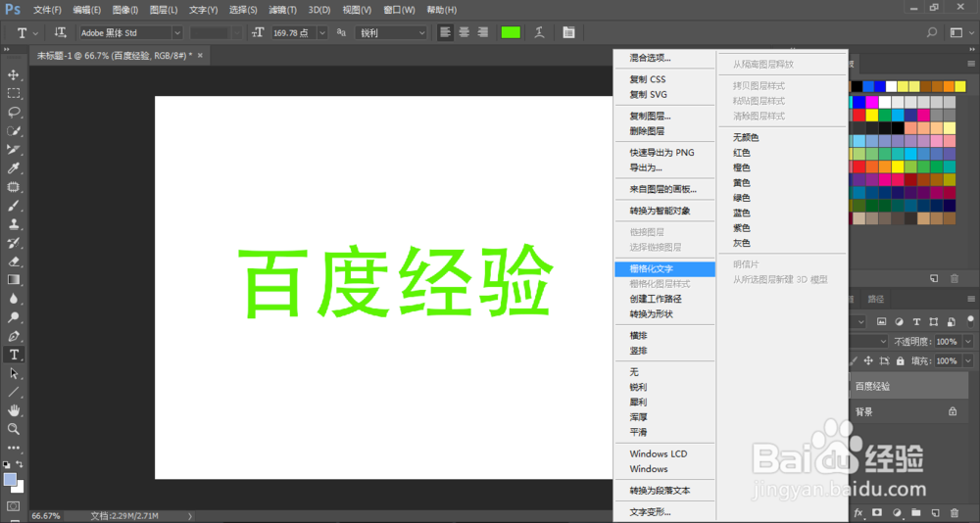Select the Pen tool
Viewport: 980px width, 523px height.
pyautogui.click(x=13, y=336)
